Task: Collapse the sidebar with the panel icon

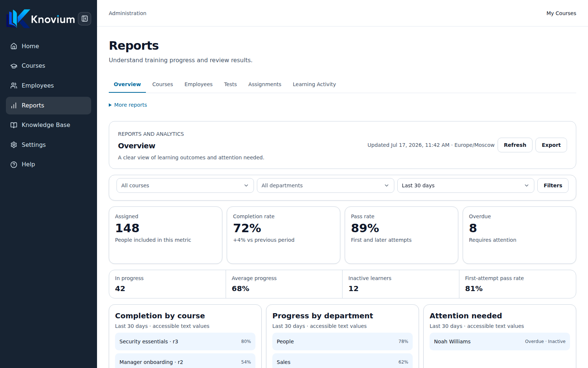Action: pyautogui.click(x=85, y=19)
